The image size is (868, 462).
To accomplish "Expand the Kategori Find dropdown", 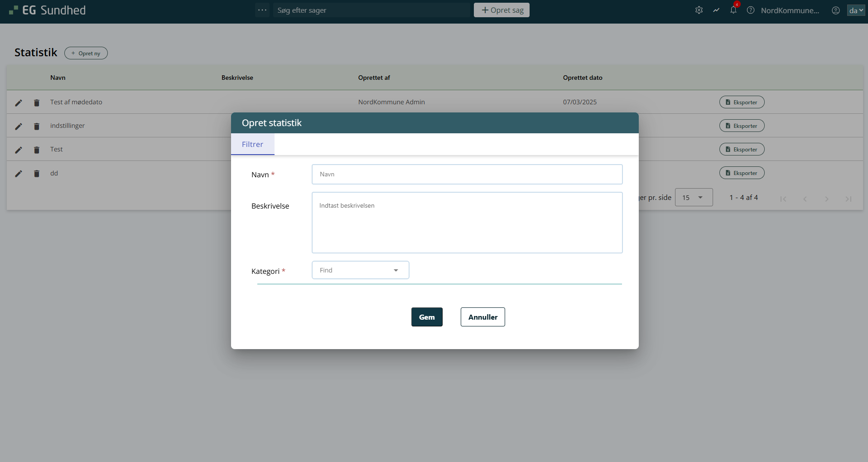I will pos(360,270).
